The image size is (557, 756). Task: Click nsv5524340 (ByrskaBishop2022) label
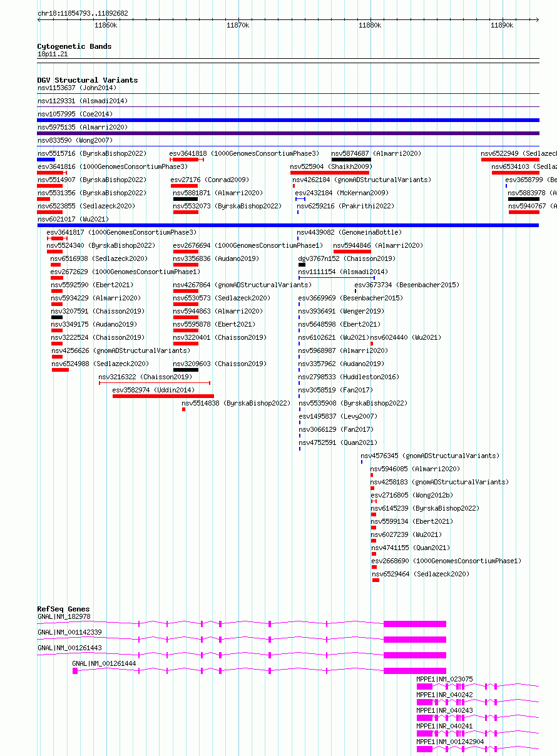click(101, 245)
